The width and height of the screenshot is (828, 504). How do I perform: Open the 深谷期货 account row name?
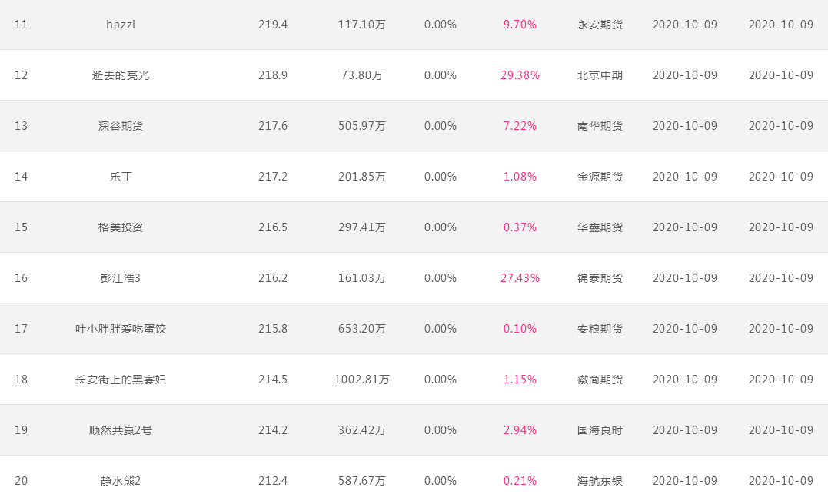click(121, 125)
